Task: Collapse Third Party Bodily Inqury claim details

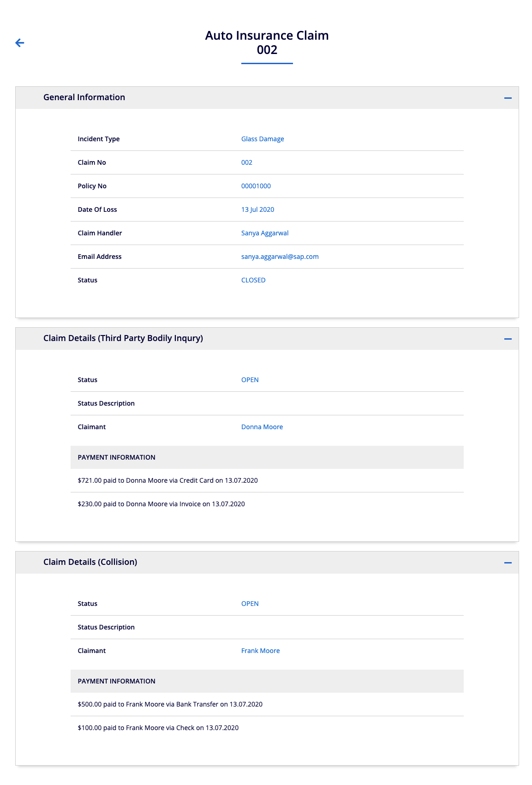Action: 508,339
